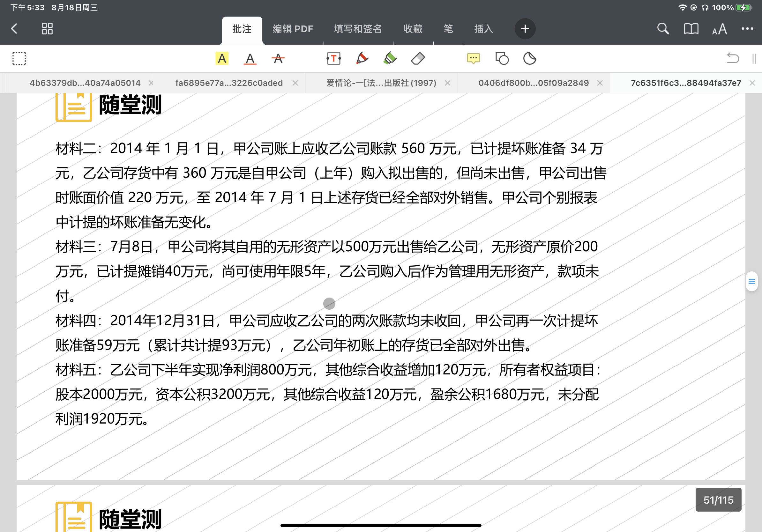Choose the rectangular selection tool

click(19, 59)
